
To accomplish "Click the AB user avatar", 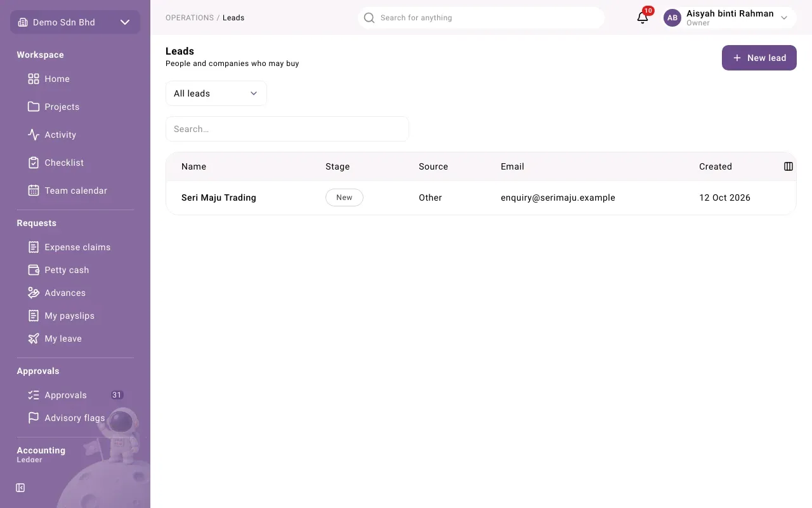I will pyautogui.click(x=672, y=18).
